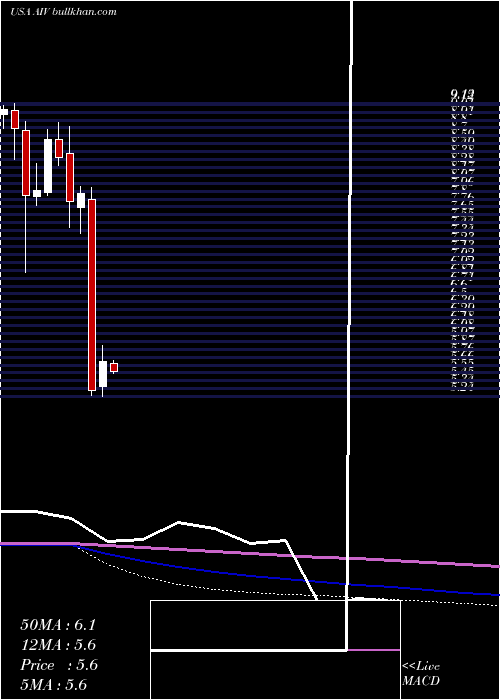This screenshot has height=700, width=500.
Task: Click the '5MA : 5.6' indicator text
Action: point(54,685)
